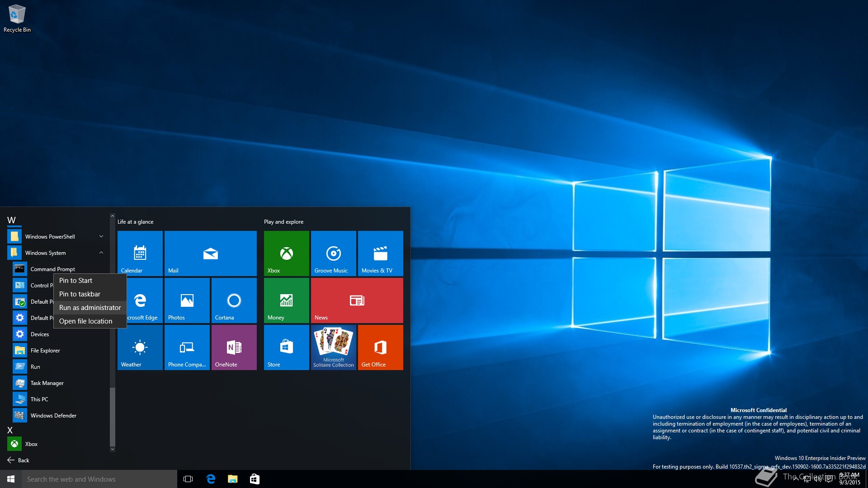The height and width of the screenshot is (488, 868).
Task: Open the Photos tile
Action: click(x=187, y=300)
